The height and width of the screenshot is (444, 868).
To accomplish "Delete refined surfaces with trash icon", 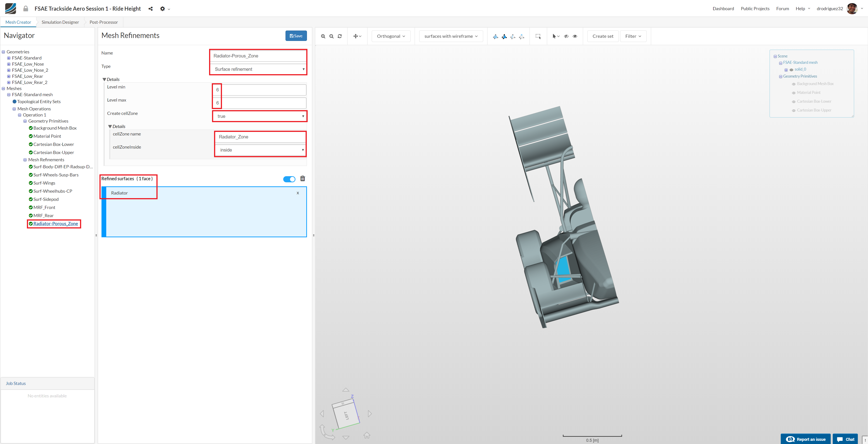I will (303, 179).
